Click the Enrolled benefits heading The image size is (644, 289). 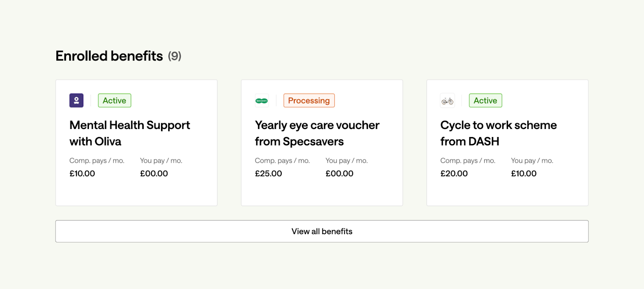[x=109, y=56]
